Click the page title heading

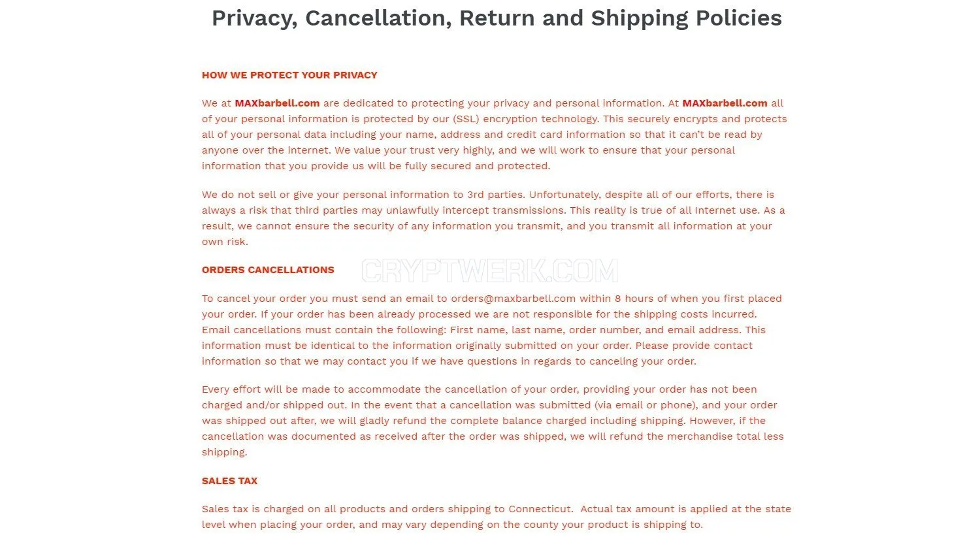pos(497,18)
